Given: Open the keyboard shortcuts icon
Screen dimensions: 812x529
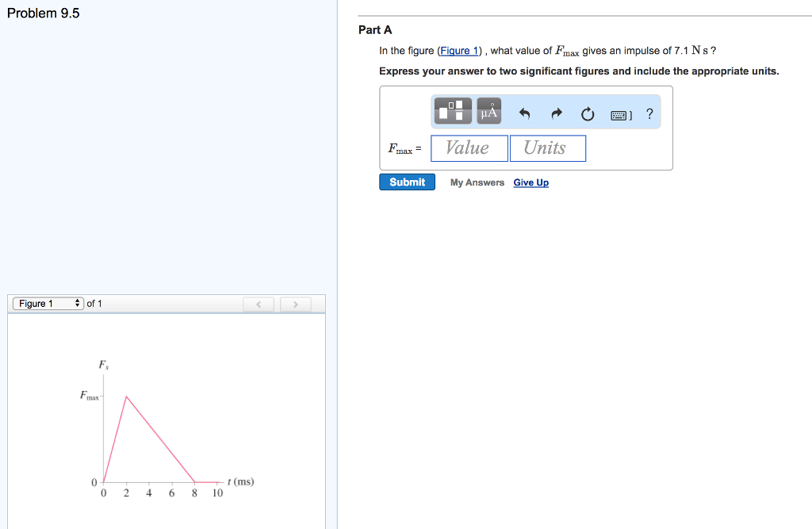Looking at the screenshot, I should pos(617,113).
